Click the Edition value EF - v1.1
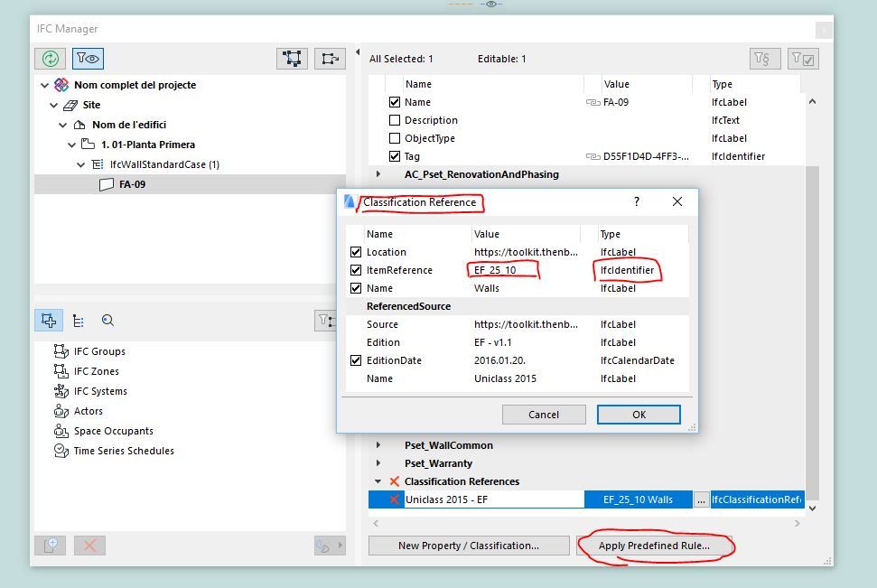The width and height of the screenshot is (877, 588). [x=493, y=342]
